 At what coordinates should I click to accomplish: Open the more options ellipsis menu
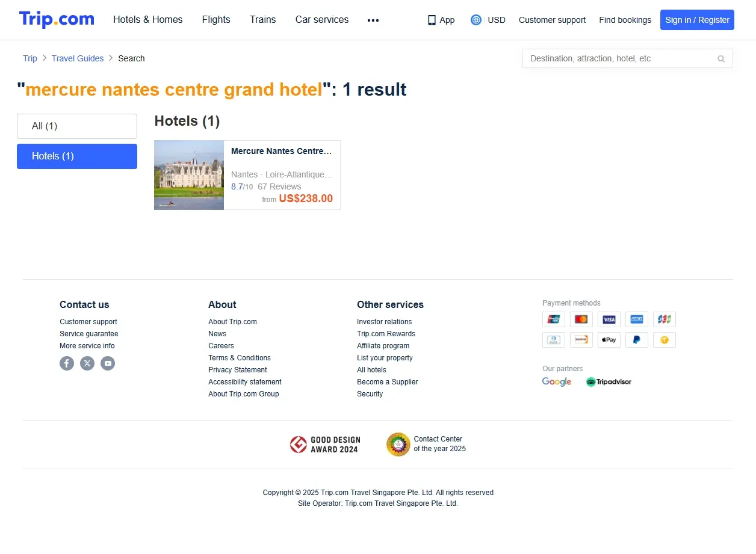[373, 20]
